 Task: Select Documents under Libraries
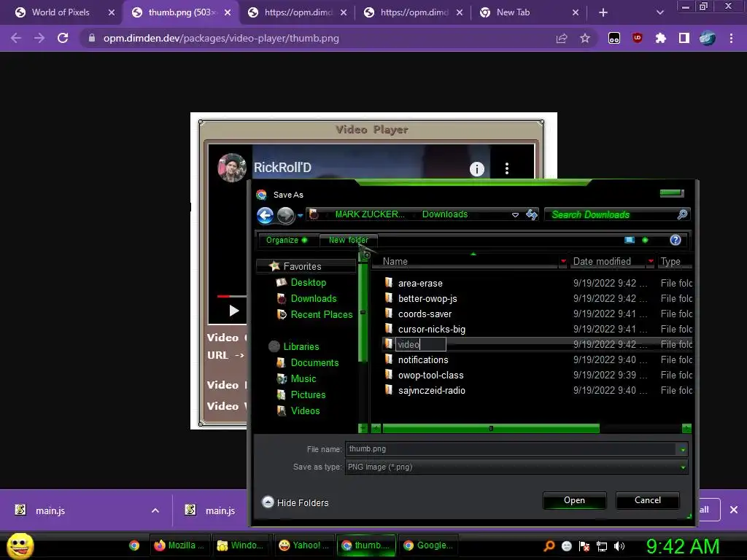[314, 363]
